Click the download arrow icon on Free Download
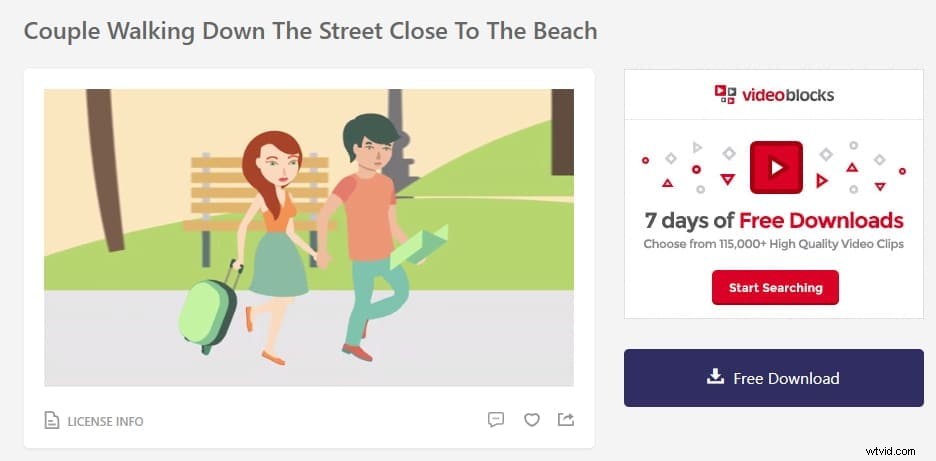The height and width of the screenshot is (461, 936). [715, 377]
